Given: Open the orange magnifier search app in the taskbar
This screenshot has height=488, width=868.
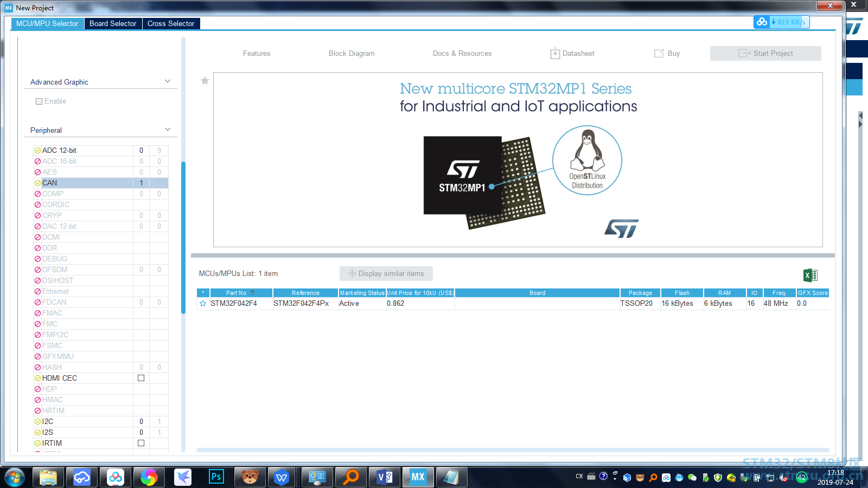Looking at the screenshot, I should tap(351, 477).
